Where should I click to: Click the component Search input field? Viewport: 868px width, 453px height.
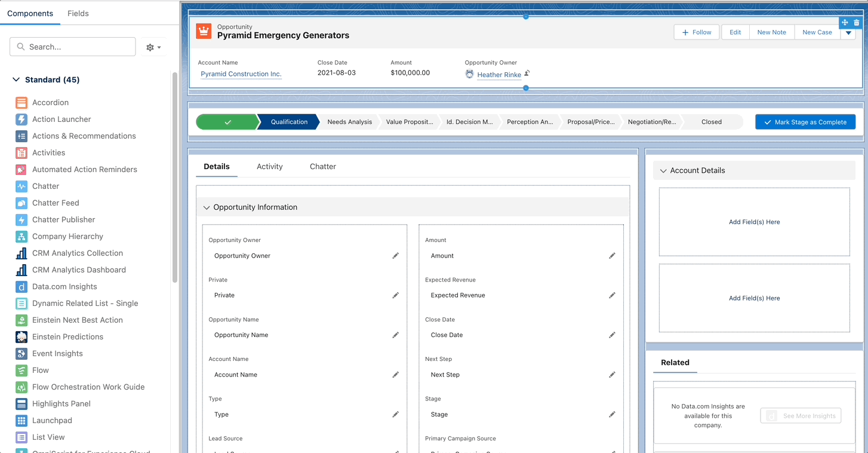pos(73,47)
